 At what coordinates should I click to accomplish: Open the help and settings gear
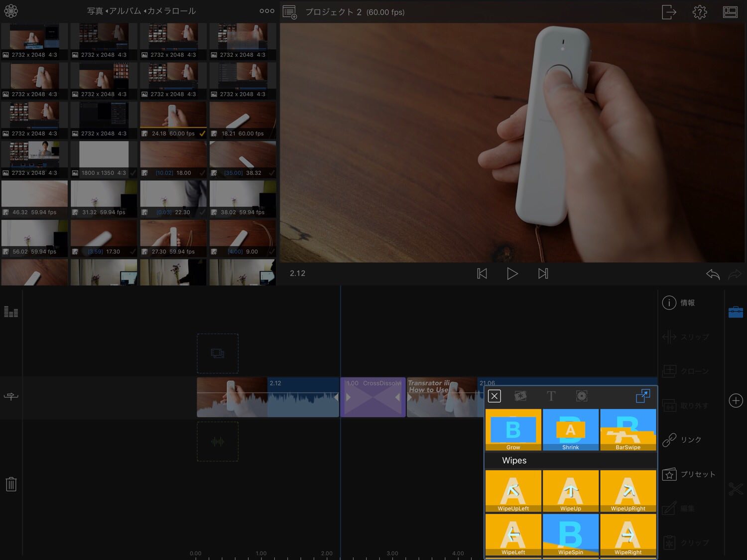pyautogui.click(x=700, y=12)
